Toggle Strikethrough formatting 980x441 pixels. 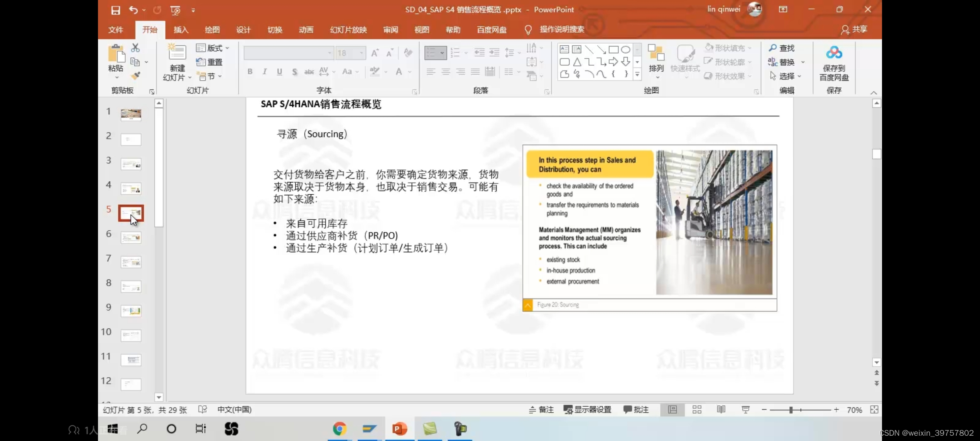309,72
